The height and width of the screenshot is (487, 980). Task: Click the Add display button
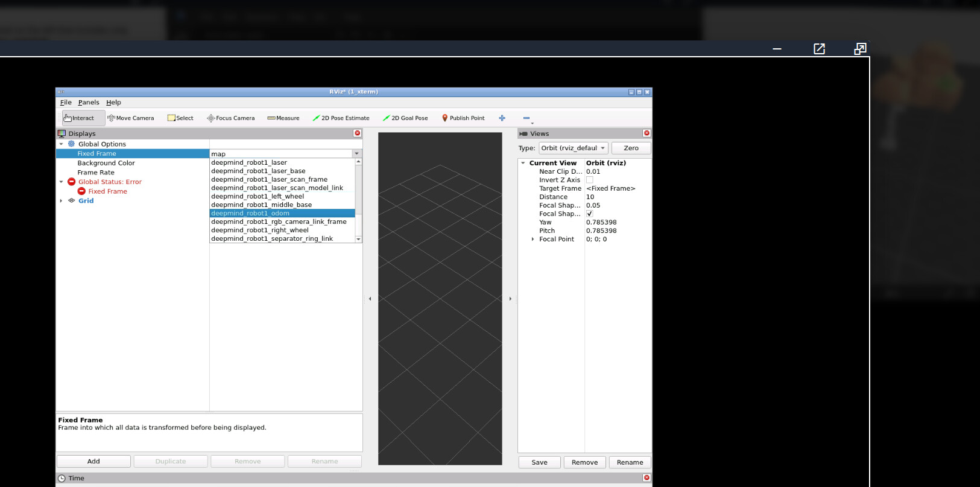click(93, 461)
